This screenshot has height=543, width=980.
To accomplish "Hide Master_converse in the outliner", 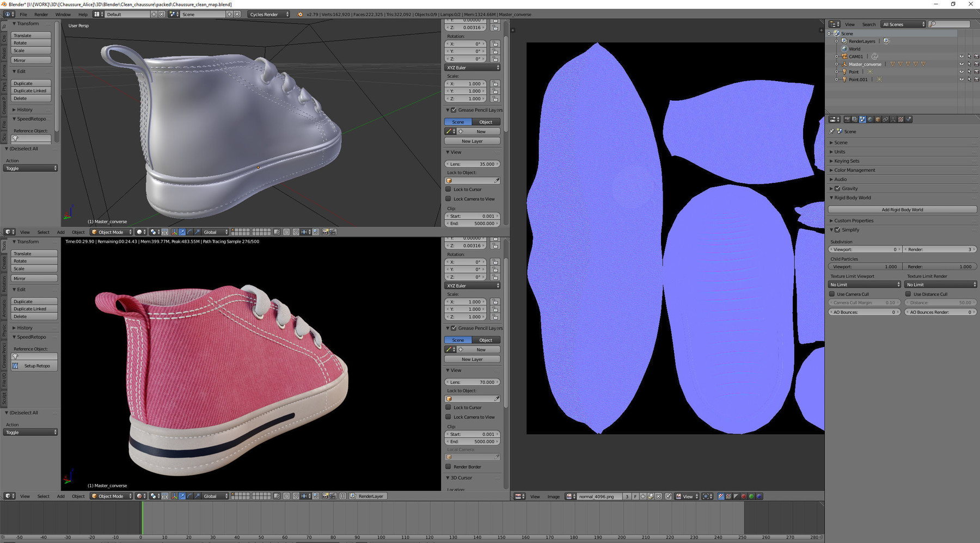I will 961,64.
